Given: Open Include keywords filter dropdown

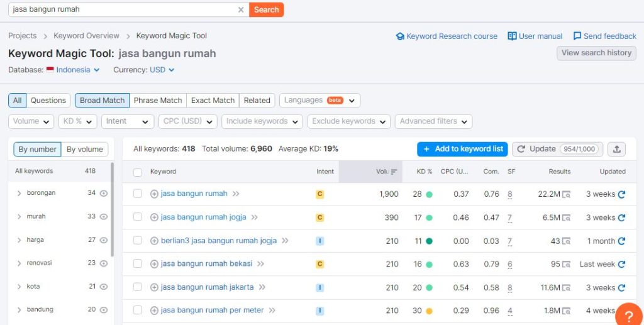Looking at the screenshot, I should [x=262, y=121].
